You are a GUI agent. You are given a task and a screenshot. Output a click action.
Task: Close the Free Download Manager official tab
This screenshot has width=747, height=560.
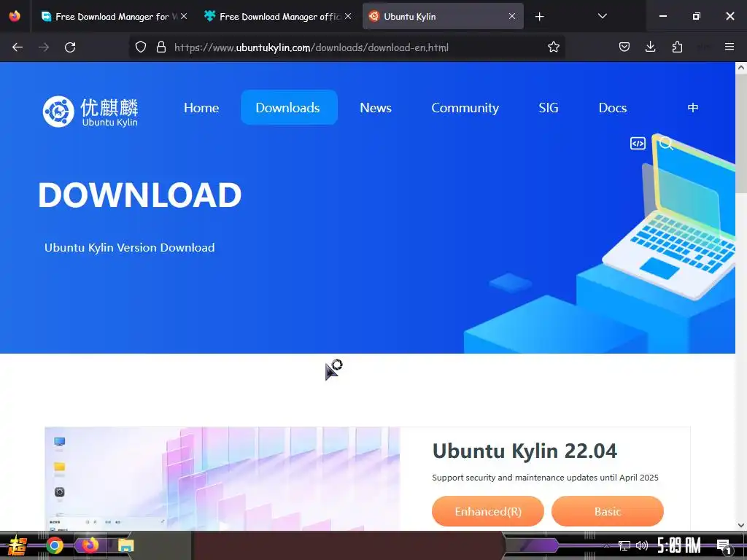point(348,16)
